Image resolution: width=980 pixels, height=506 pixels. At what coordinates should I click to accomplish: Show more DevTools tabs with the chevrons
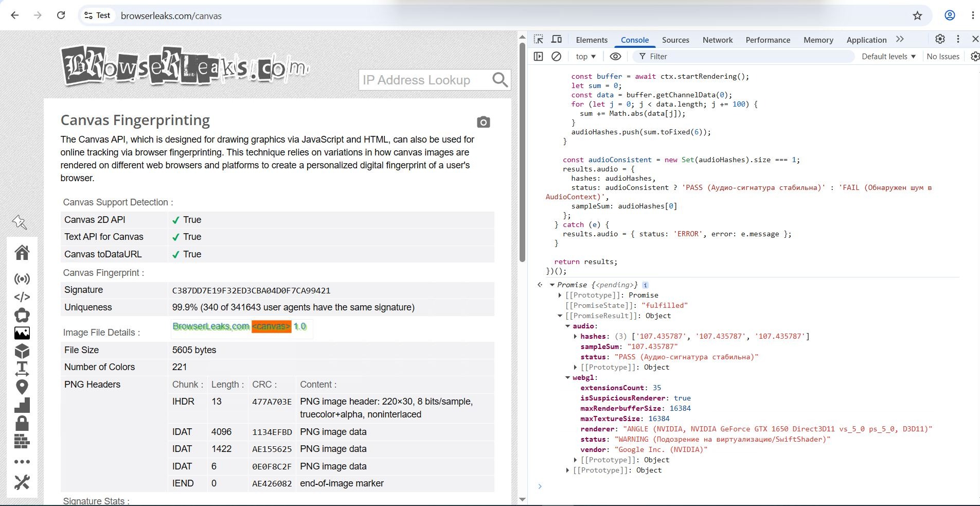pyautogui.click(x=900, y=39)
